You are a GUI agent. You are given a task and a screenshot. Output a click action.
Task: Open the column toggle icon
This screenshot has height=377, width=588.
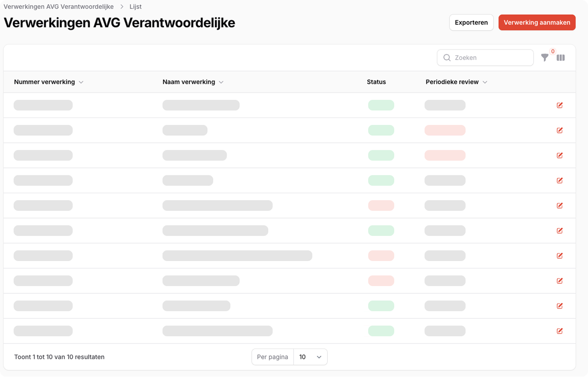pos(561,58)
